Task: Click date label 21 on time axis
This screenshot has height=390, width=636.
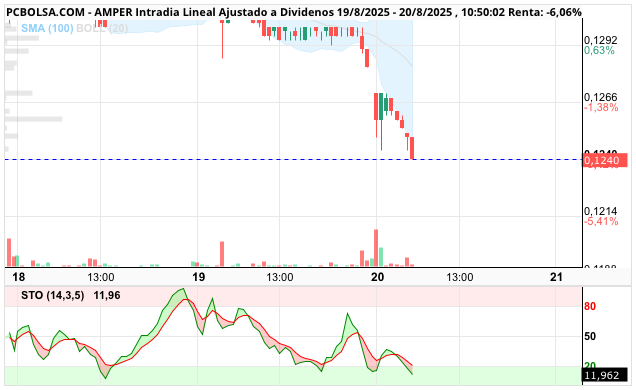Action: pyautogui.click(x=556, y=277)
